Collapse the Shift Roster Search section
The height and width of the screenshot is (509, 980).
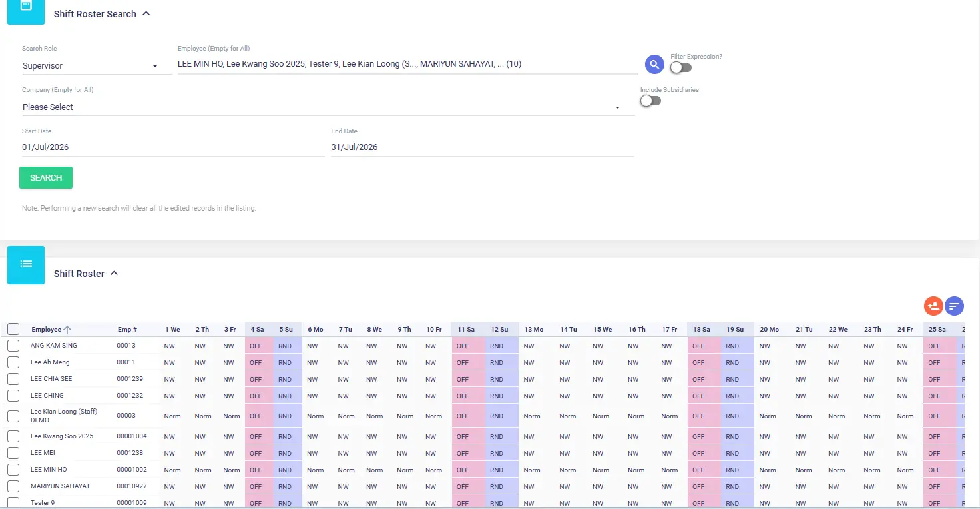click(146, 13)
